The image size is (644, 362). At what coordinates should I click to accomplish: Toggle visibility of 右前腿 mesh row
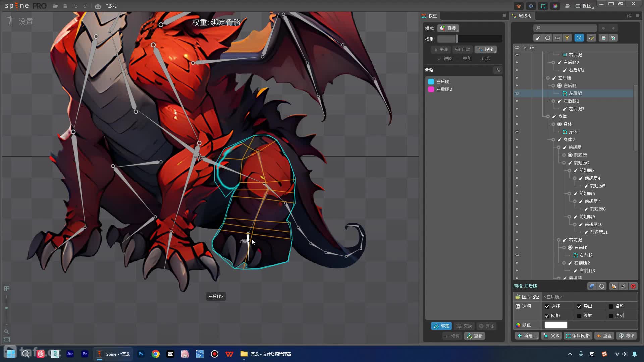coord(517,255)
